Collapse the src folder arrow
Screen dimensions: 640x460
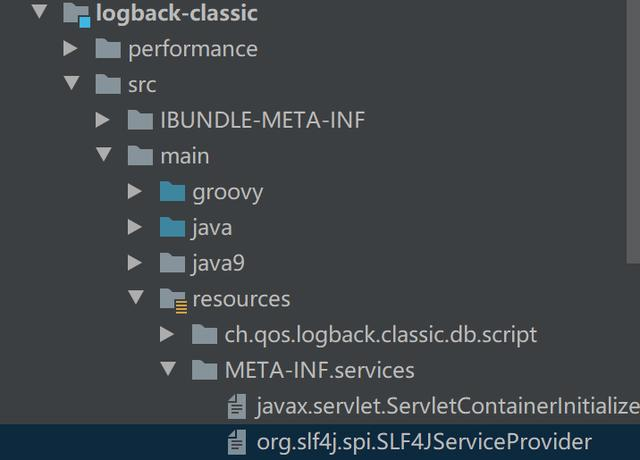pyautogui.click(x=72, y=83)
